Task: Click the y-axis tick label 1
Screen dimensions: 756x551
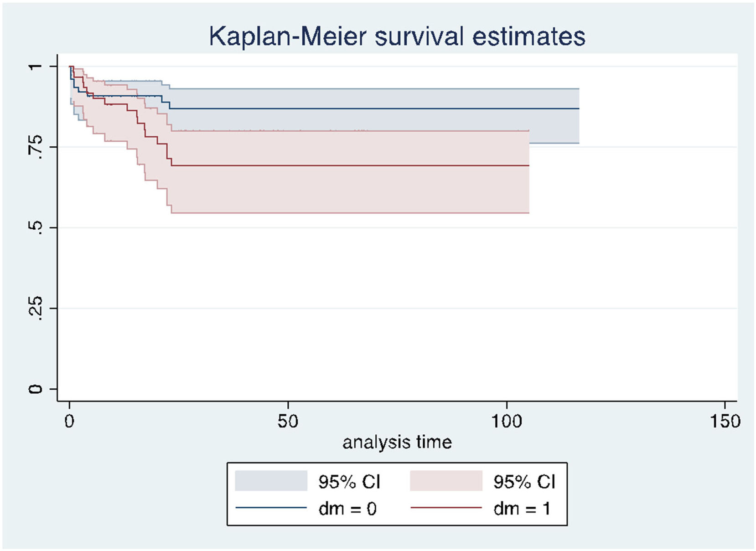Action: pyautogui.click(x=36, y=67)
